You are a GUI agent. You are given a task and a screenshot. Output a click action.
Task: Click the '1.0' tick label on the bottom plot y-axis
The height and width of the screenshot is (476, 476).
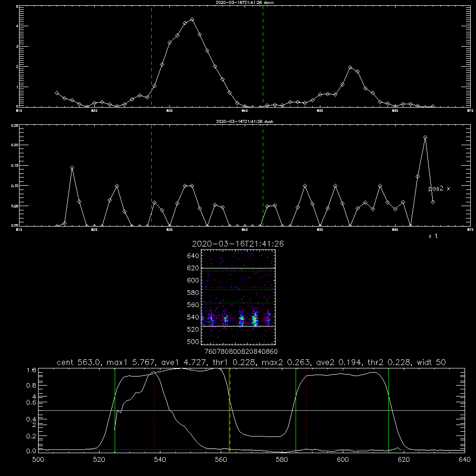31,370
